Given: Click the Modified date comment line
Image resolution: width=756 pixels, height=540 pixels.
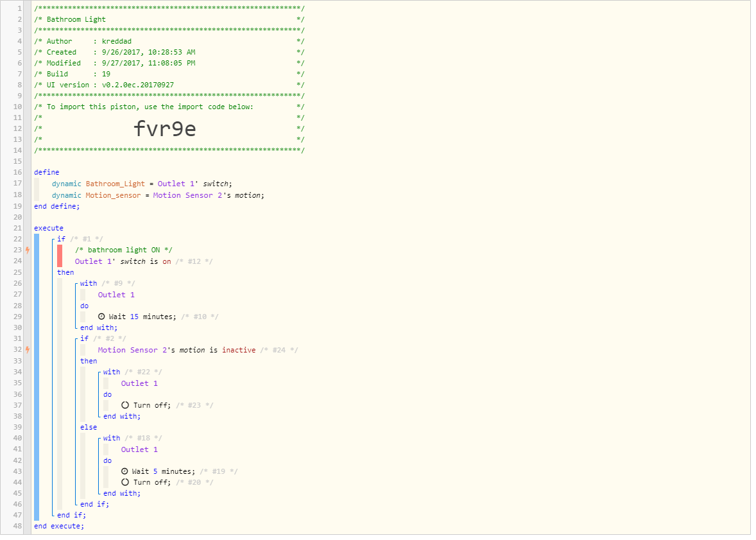Looking at the screenshot, I should tap(169, 63).
